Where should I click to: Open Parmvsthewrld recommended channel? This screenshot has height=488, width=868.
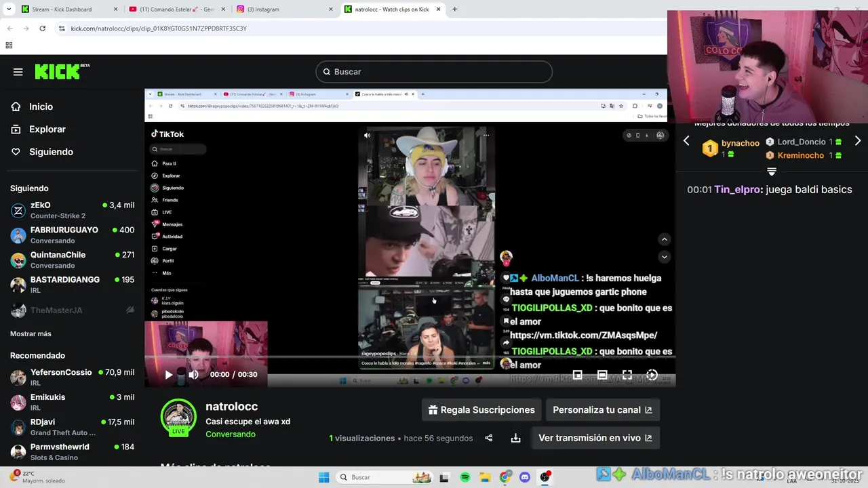(73, 452)
